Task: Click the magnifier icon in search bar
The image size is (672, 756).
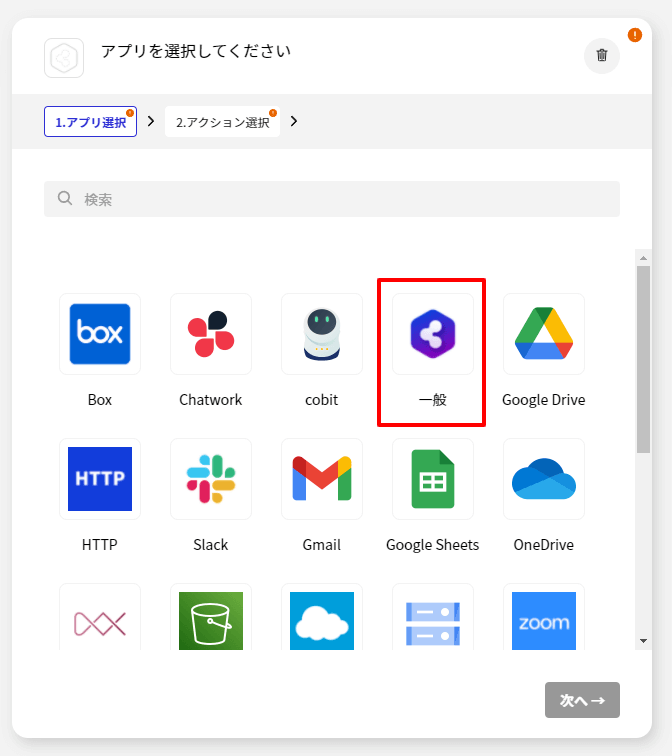Action: click(65, 198)
